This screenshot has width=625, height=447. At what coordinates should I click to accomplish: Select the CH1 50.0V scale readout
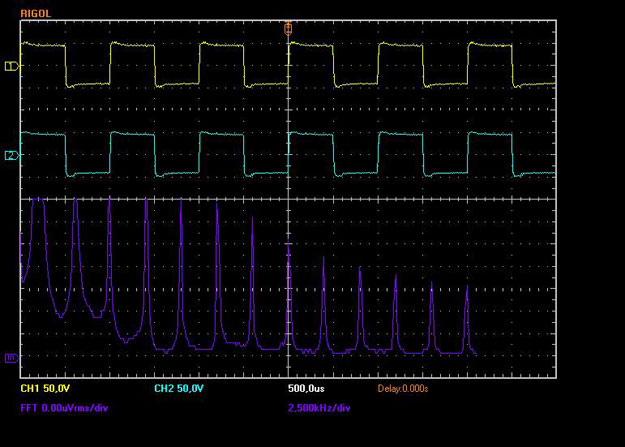[45, 388]
